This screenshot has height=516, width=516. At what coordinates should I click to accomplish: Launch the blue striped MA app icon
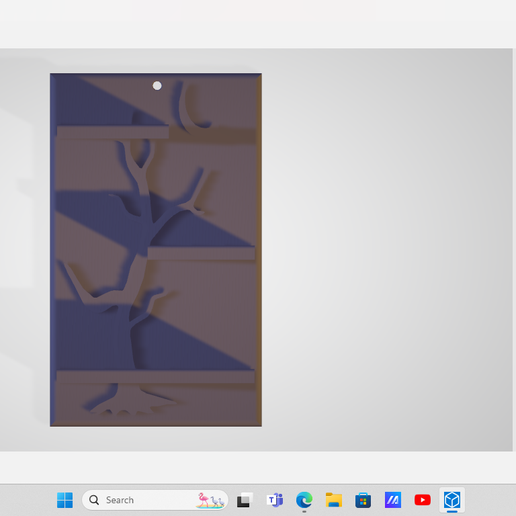click(x=393, y=500)
